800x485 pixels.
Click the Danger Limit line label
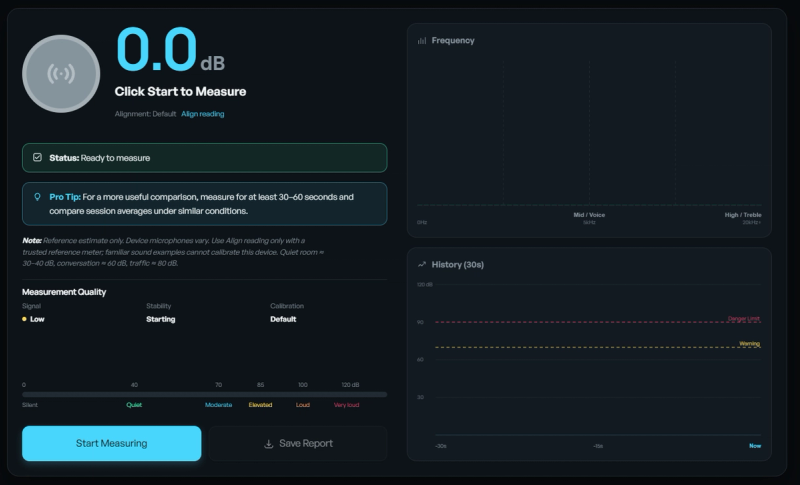[744, 319]
